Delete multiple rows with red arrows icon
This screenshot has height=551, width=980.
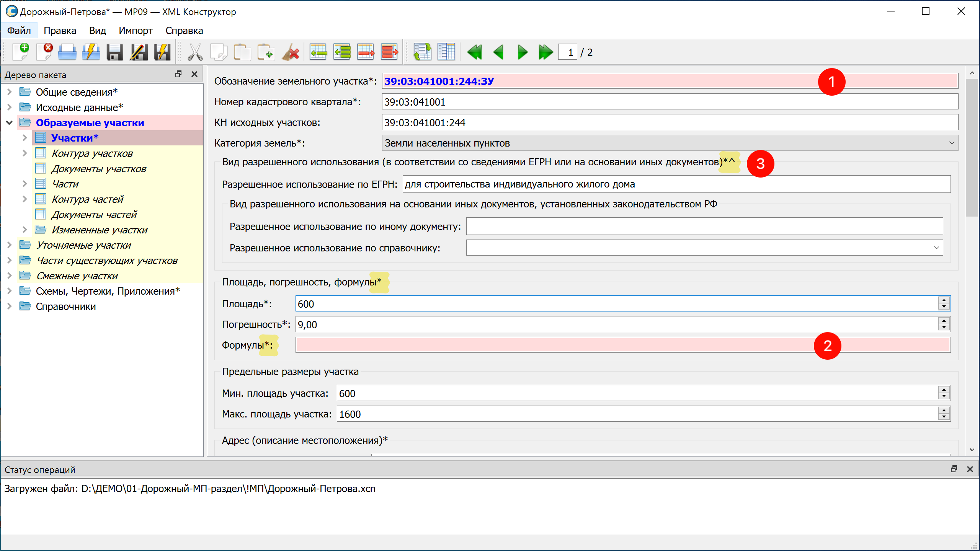coord(389,52)
